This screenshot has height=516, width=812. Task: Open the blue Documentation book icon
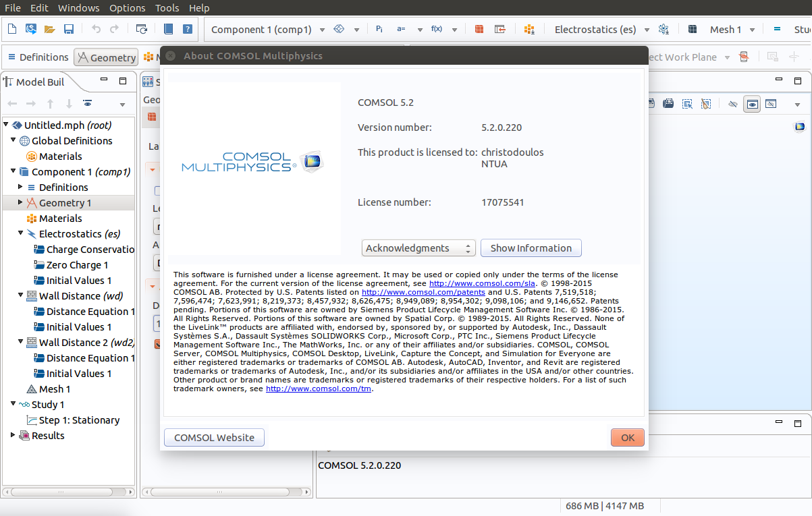point(169,29)
